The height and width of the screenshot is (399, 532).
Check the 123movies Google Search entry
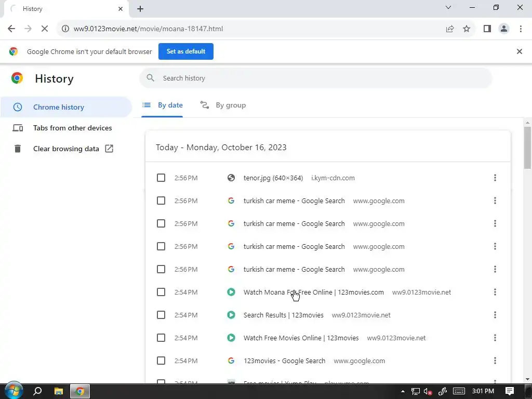click(161, 361)
